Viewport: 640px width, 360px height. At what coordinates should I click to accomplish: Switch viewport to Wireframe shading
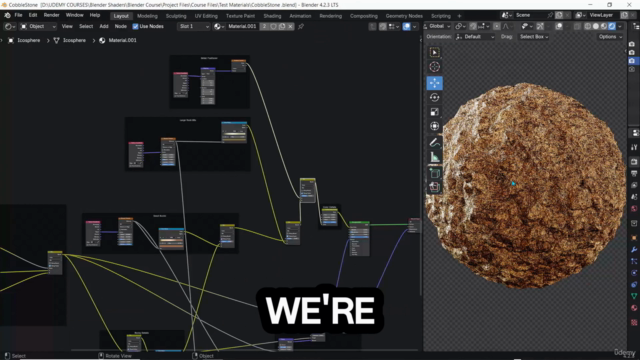point(587,27)
